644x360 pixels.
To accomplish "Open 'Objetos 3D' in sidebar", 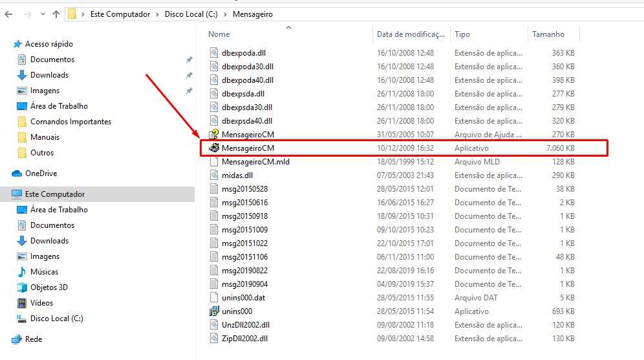I will point(49,287).
